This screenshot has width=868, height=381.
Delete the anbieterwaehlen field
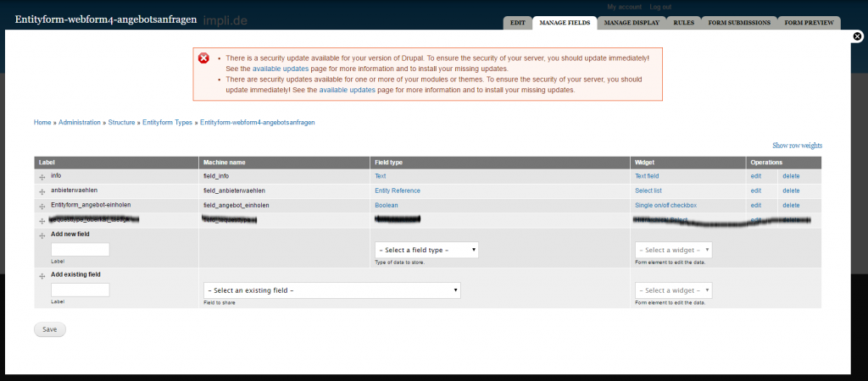[x=790, y=190]
